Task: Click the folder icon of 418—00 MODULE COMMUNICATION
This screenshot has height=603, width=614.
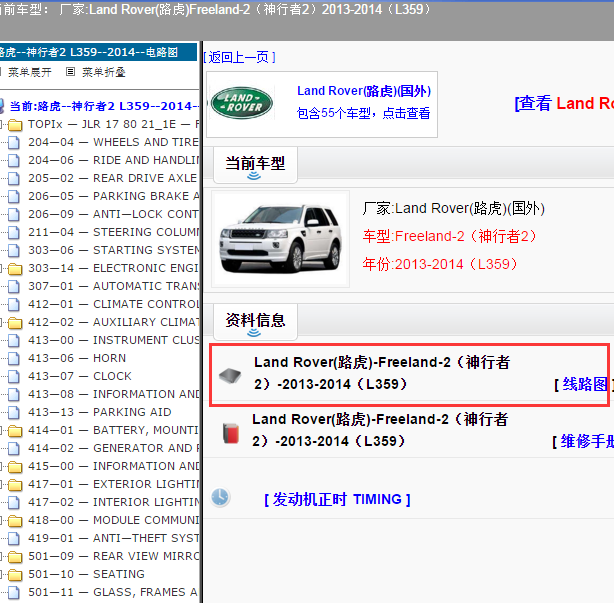Action: click(x=15, y=521)
